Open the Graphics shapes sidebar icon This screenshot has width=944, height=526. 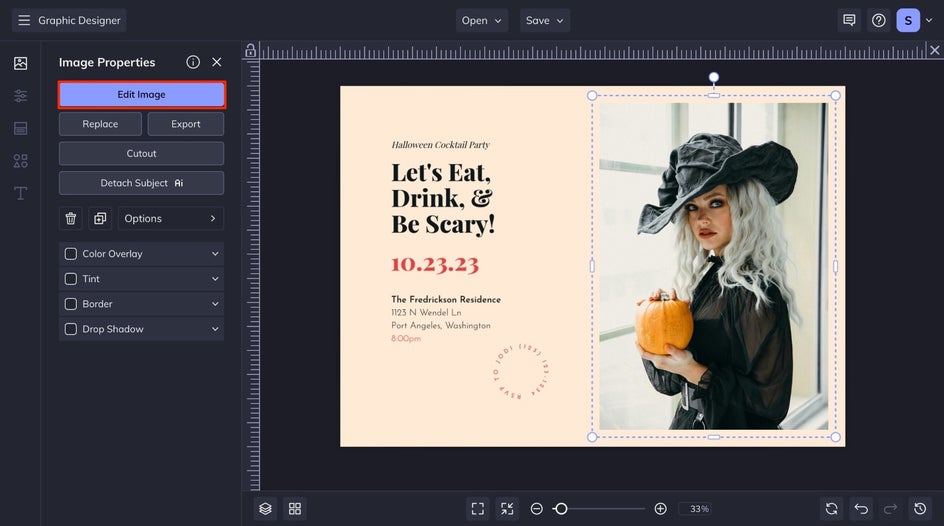click(20, 161)
